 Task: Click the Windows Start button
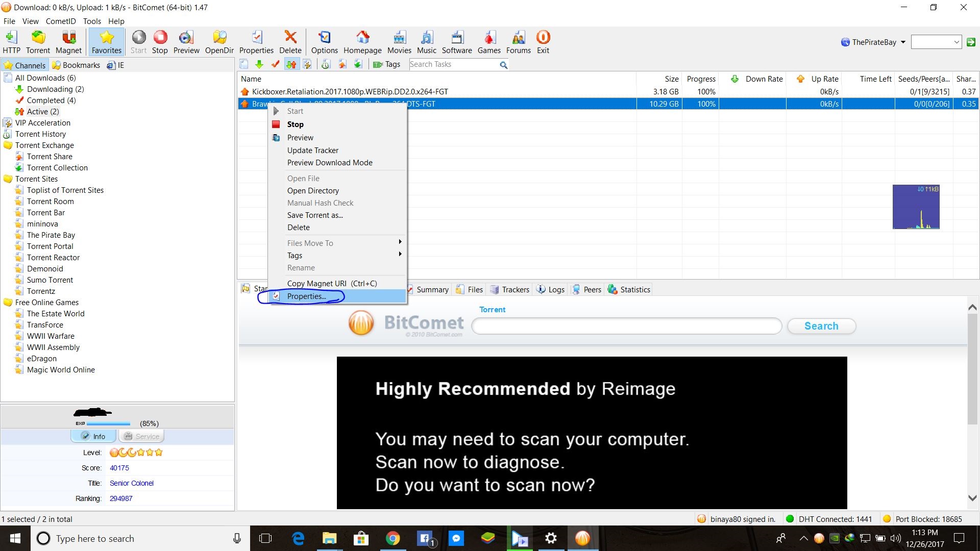pyautogui.click(x=15, y=538)
